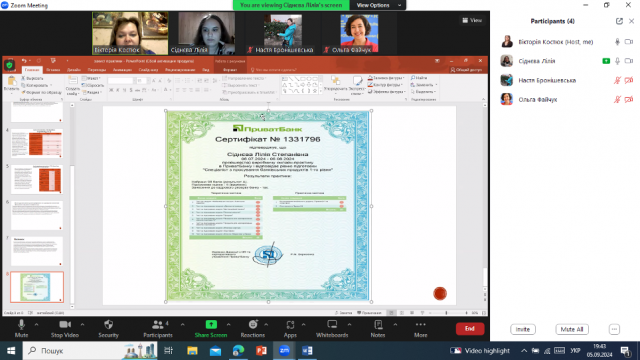
Task: Open More options with three dots
Action: [x=420, y=329]
